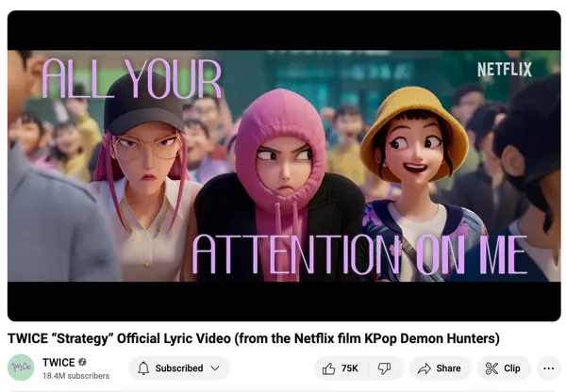Expand the Subscribed chevron dropdown
This screenshot has height=392, width=566.
coord(215,368)
